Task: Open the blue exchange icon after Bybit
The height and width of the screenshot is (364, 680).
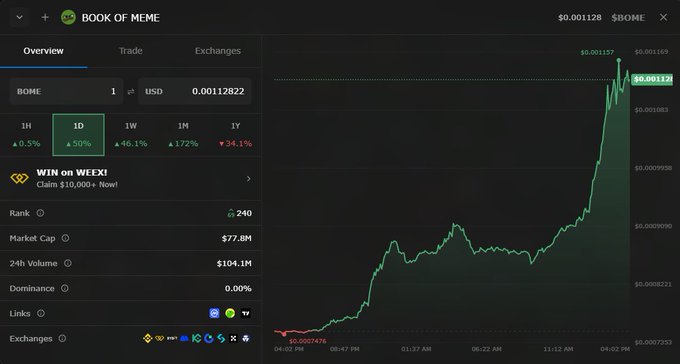Action: coord(184,338)
